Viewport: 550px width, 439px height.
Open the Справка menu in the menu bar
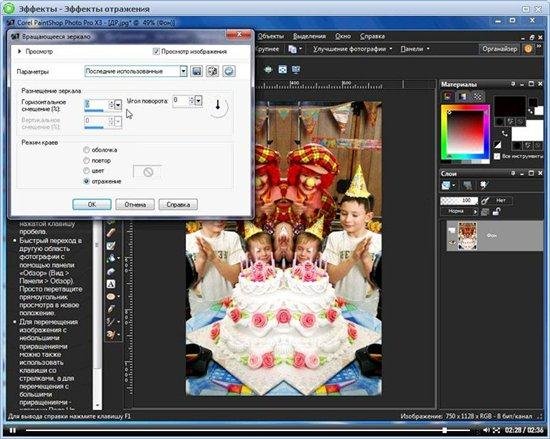[373, 36]
